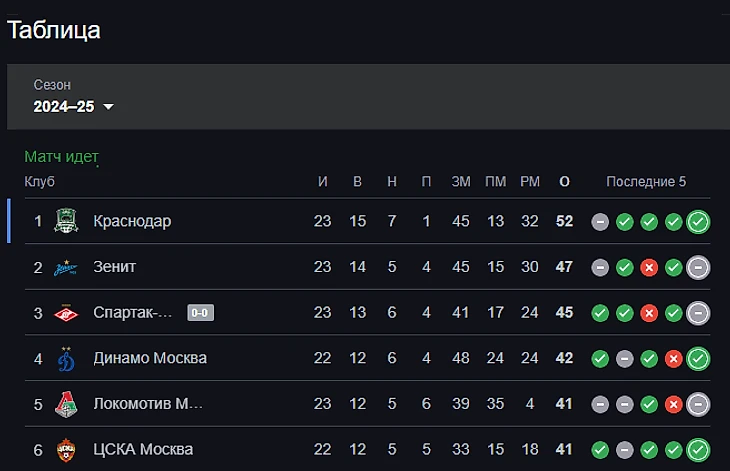Screen dimensions: 730x471
Task: Click Krasnodar's latest win checkmark icon
Action: [x=698, y=222]
